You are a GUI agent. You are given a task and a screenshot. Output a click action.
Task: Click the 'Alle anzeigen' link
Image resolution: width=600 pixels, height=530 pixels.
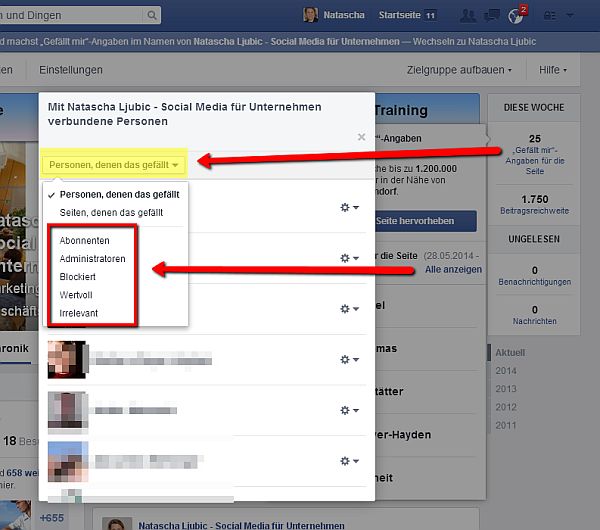pos(452,270)
